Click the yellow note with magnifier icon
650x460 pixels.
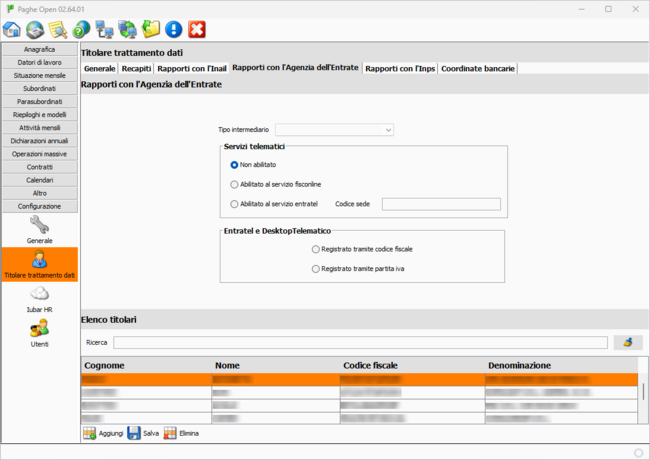[58, 30]
